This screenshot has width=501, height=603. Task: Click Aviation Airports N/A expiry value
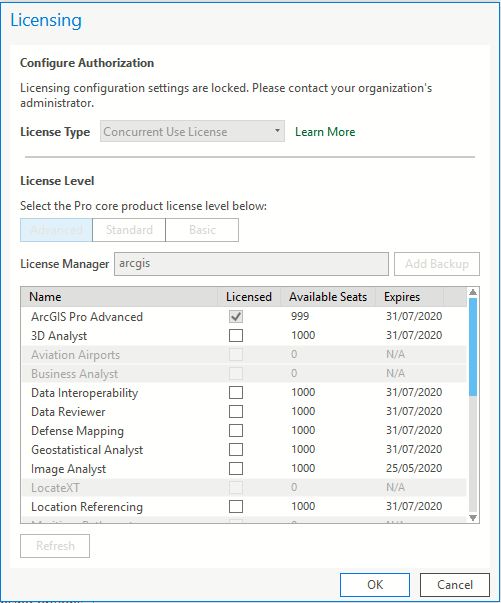(395, 354)
